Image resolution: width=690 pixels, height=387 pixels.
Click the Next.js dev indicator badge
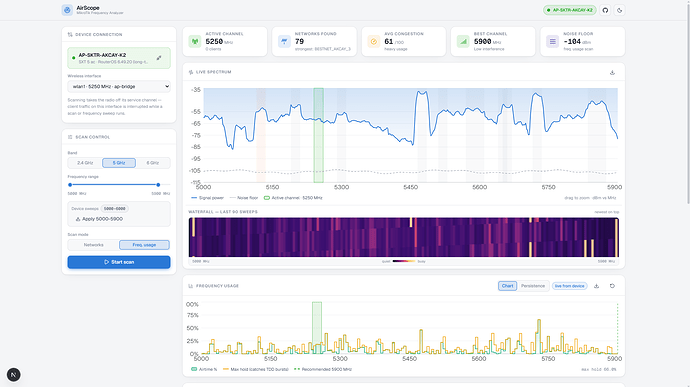pos(14,375)
